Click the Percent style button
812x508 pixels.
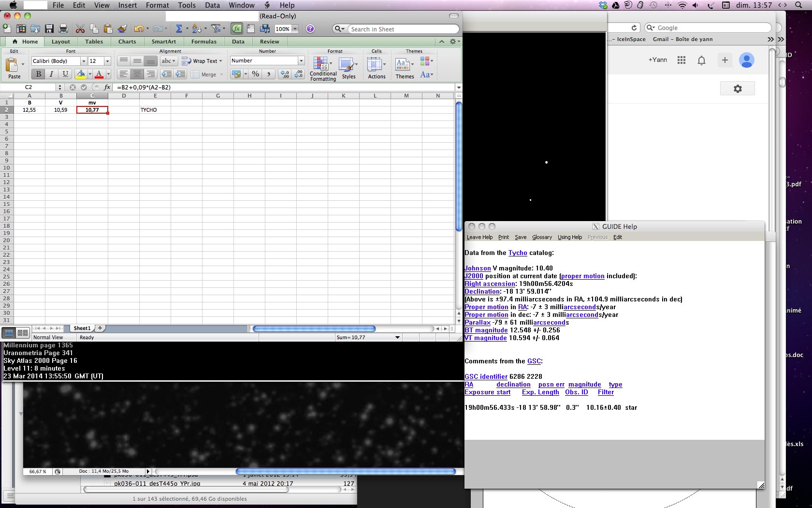[x=256, y=74]
